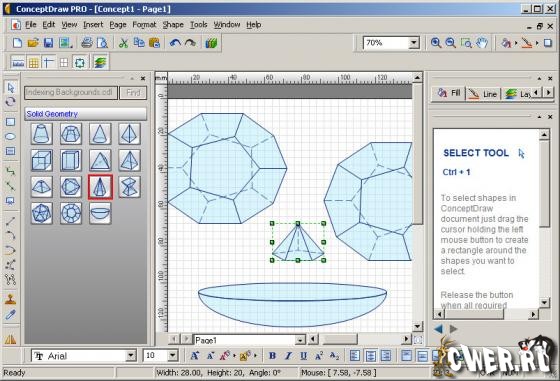Toggle Bold text formatting

click(x=272, y=356)
